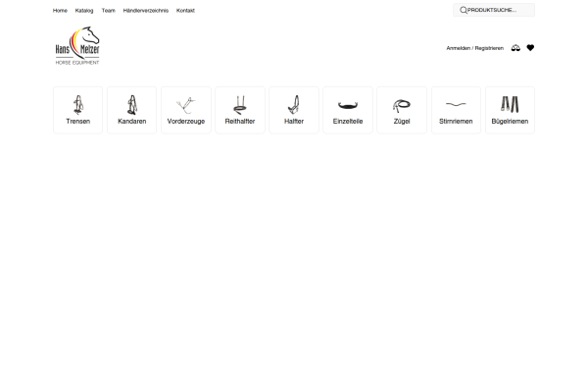
Task: Click the Vorderzeuge label
Action: pos(186,122)
